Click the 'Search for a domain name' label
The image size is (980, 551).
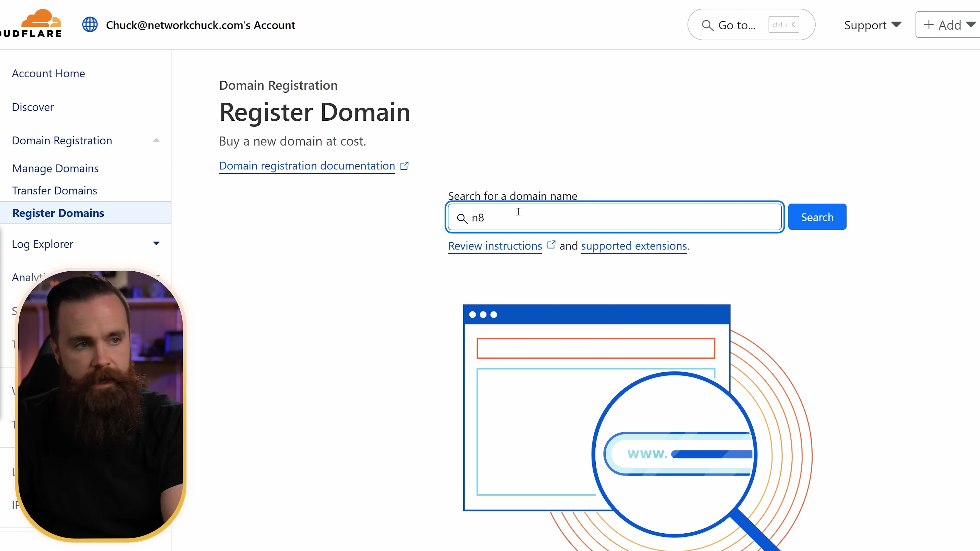pyautogui.click(x=512, y=196)
